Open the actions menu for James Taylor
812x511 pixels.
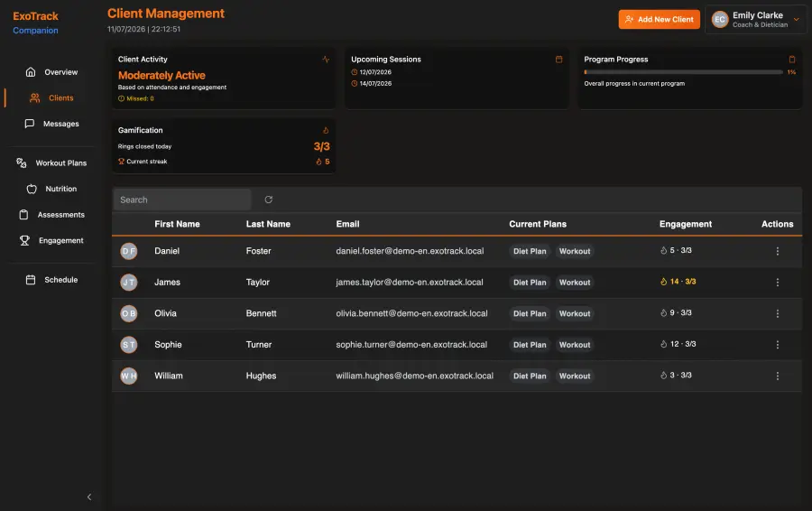pyautogui.click(x=777, y=283)
